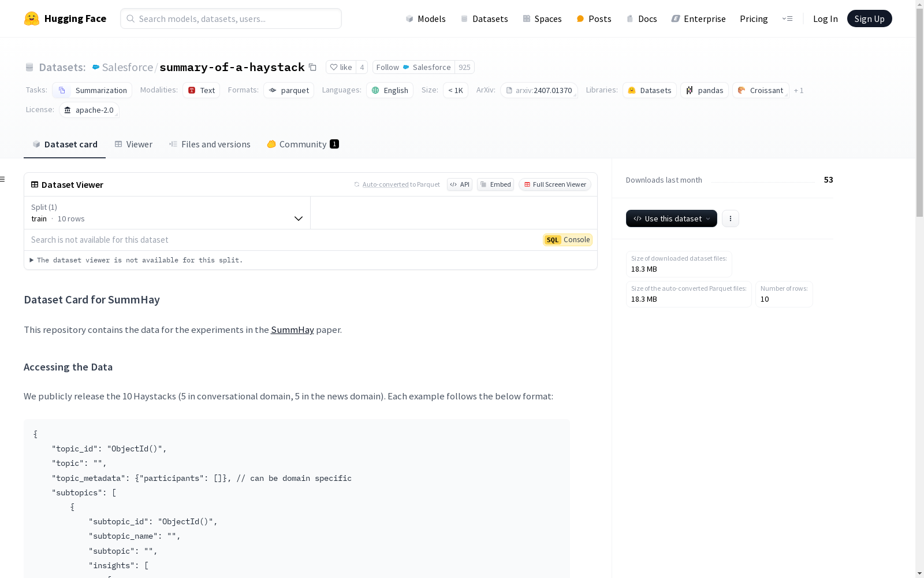Select the Text modality tag
Viewport: 924px width, 578px height.
tap(202, 90)
